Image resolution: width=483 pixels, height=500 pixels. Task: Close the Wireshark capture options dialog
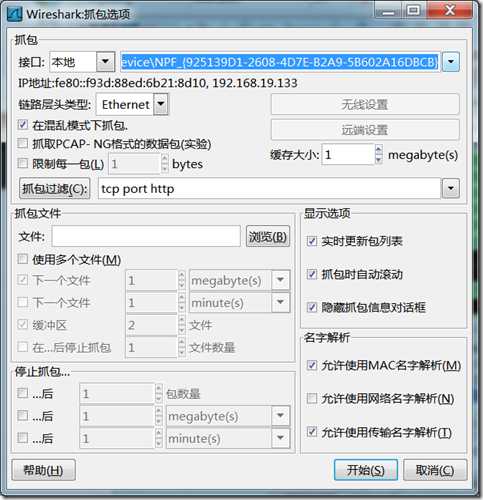tap(450, 10)
